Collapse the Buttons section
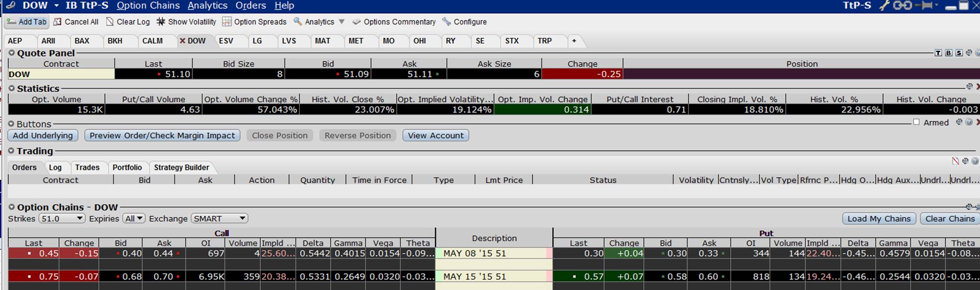The image size is (980, 290). point(12,124)
